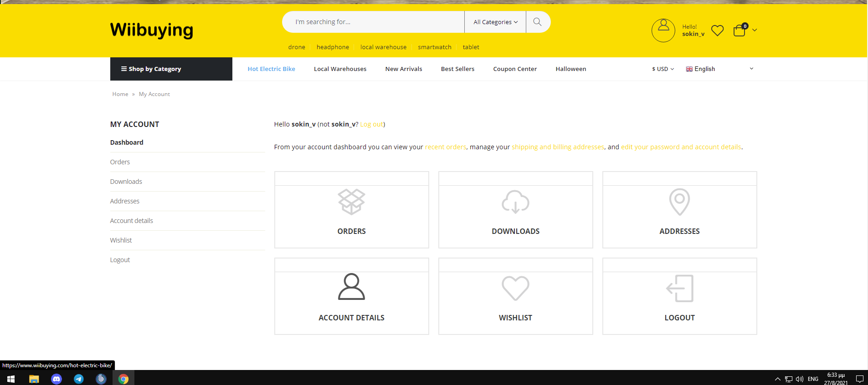Click the ACCOUNT DETAILS dashboard label
The width and height of the screenshot is (868, 385).
(x=351, y=318)
